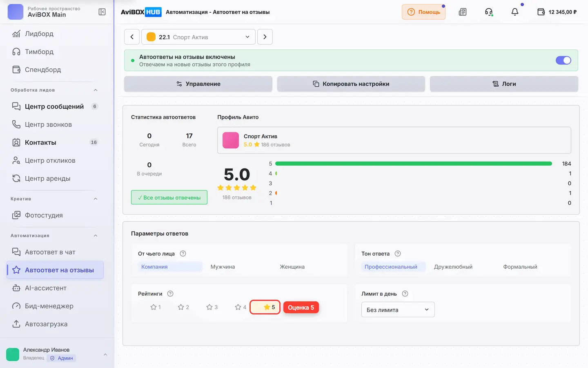Viewport: 588px width, 368px height.
Task: Choose Дружелюбный reply tone
Action: coord(453,267)
